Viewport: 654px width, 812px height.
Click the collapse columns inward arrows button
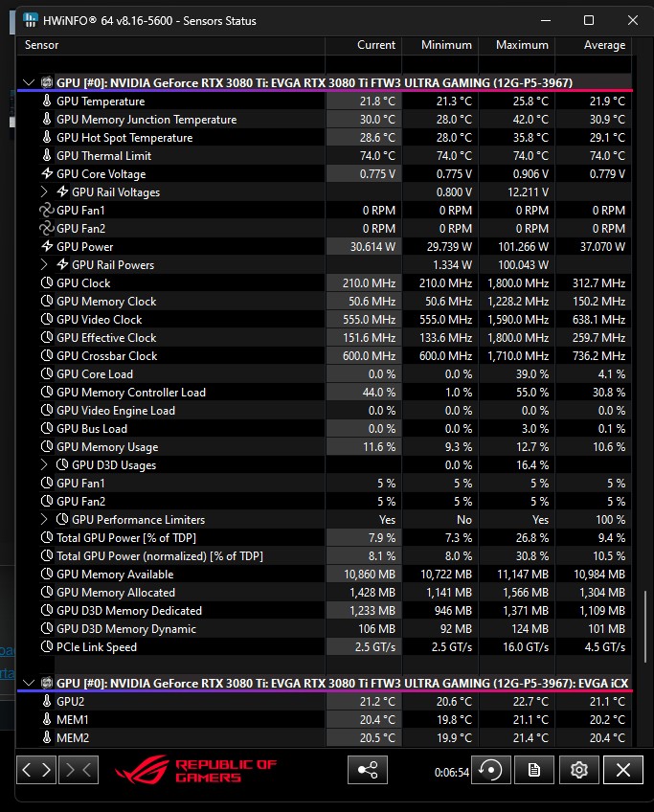(x=79, y=770)
